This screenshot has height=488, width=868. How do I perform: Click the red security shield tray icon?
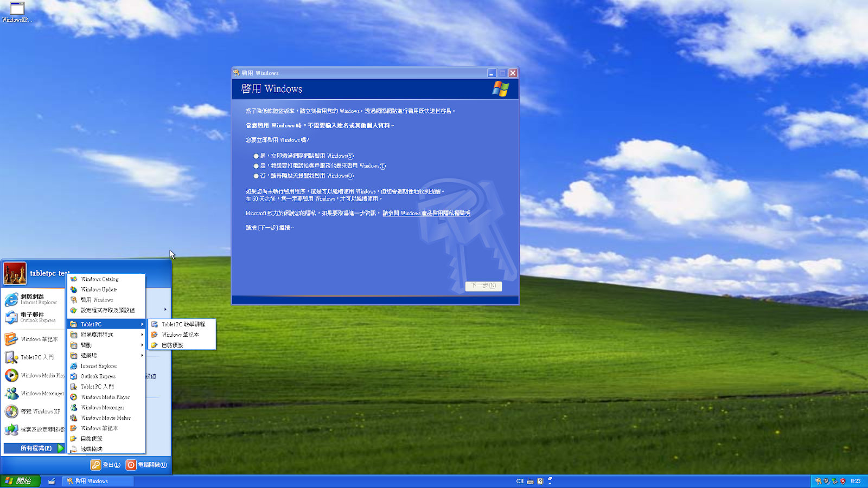pyautogui.click(x=843, y=481)
